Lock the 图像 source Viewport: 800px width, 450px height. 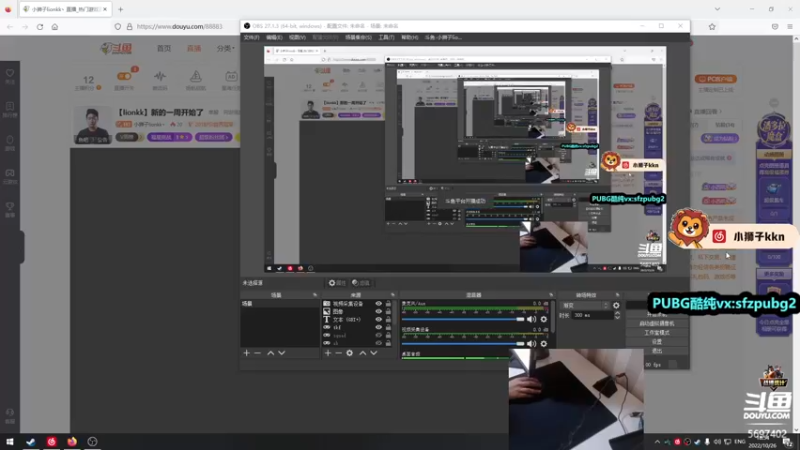point(388,311)
